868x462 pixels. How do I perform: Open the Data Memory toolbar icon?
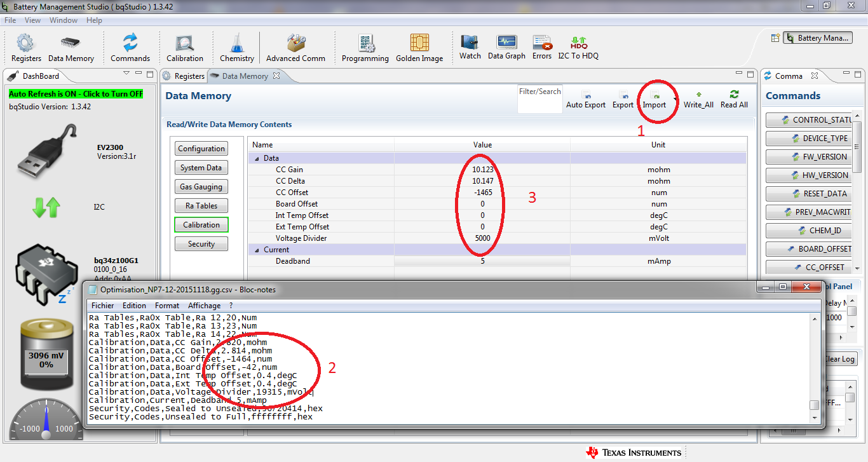71,48
